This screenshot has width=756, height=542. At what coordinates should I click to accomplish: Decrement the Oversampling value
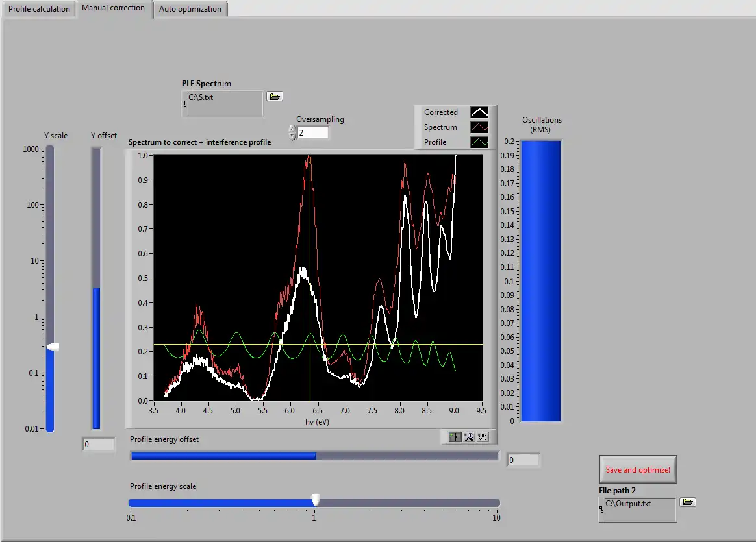[x=292, y=136]
